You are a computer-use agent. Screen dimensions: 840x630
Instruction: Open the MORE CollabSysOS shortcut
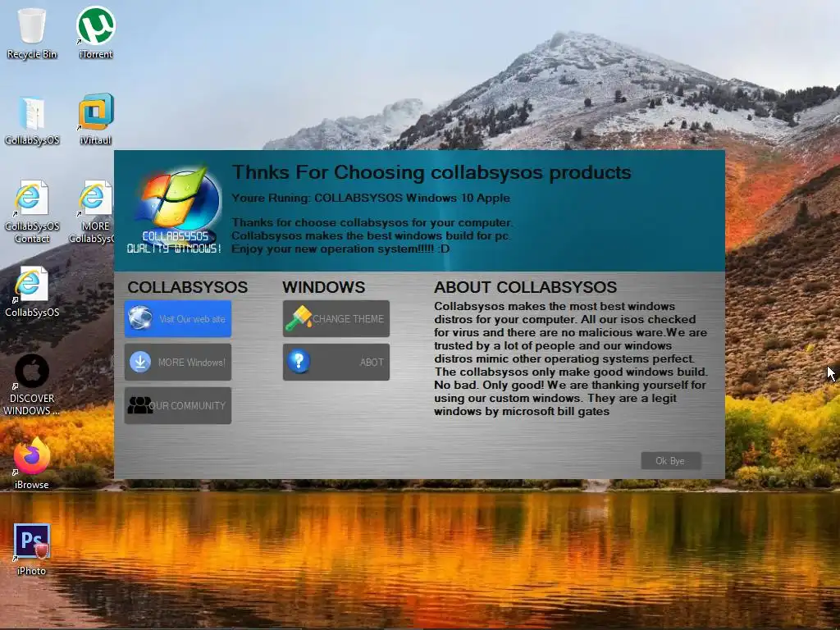tap(94, 212)
